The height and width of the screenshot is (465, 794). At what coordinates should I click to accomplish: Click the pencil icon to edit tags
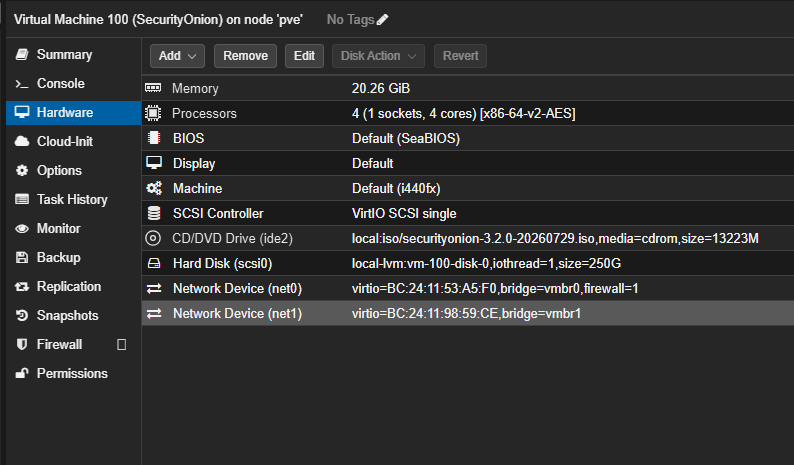pyautogui.click(x=382, y=20)
